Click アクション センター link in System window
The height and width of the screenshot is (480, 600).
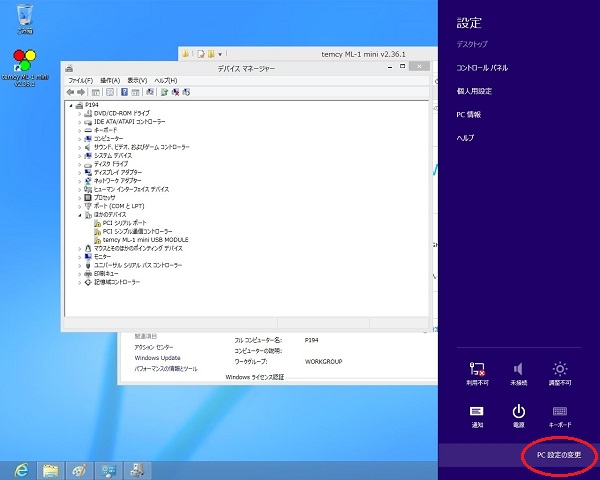[x=154, y=347]
